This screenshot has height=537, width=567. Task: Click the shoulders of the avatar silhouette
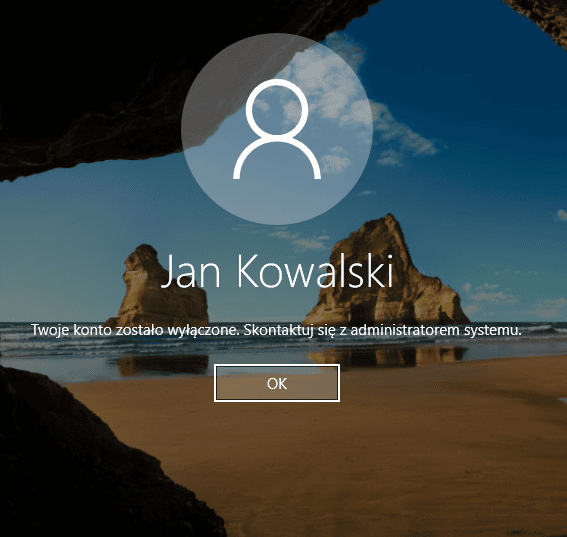click(x=277, y=158)
